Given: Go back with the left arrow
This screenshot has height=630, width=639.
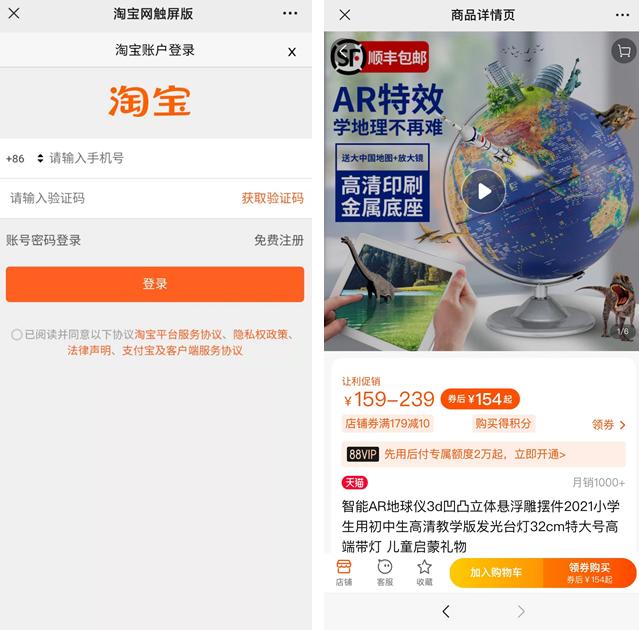Looking at the screenshot, I should [446, 611].
